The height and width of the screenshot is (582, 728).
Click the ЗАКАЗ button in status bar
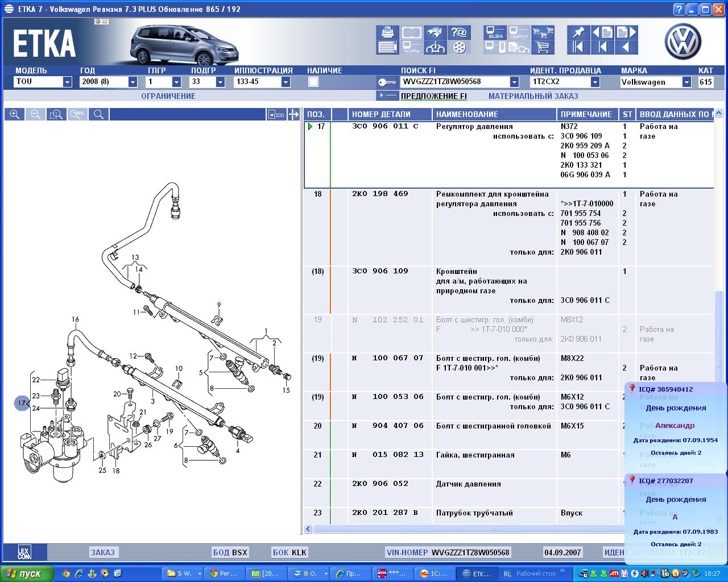103,552
